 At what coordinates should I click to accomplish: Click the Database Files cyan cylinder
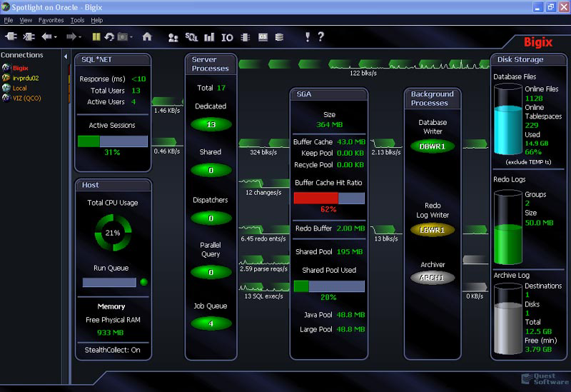[507, 119]
